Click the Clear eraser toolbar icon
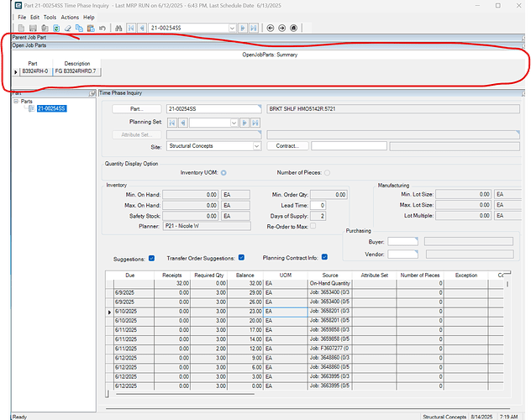This screenshot has width=531, height=420. click(x=68, y=28)
